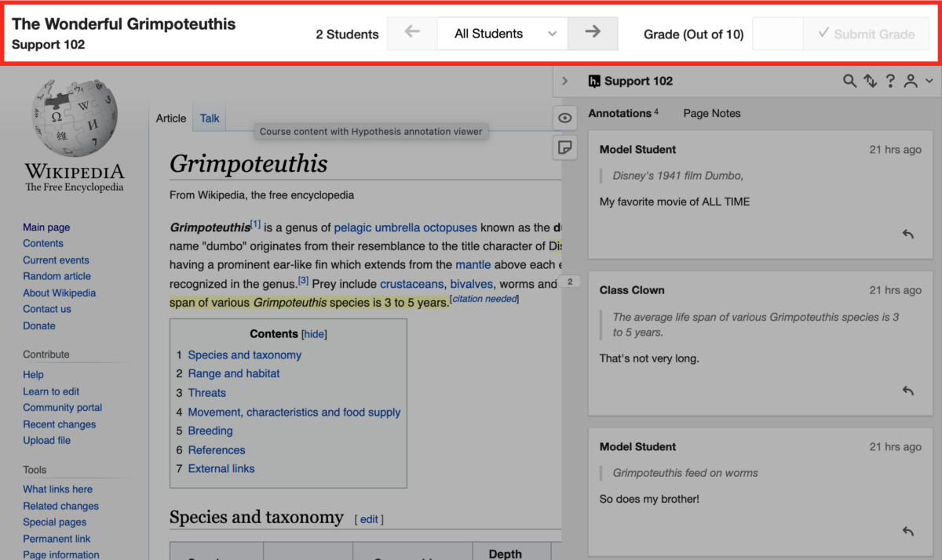942x560 pixels.
Task: Open the account menu with the user icon
Action: point(911,81)
